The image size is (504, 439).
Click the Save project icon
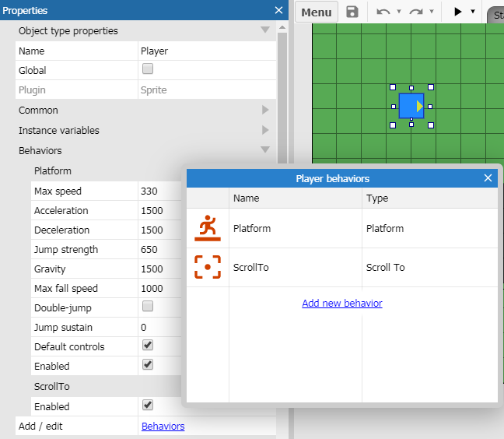point(352,12)
